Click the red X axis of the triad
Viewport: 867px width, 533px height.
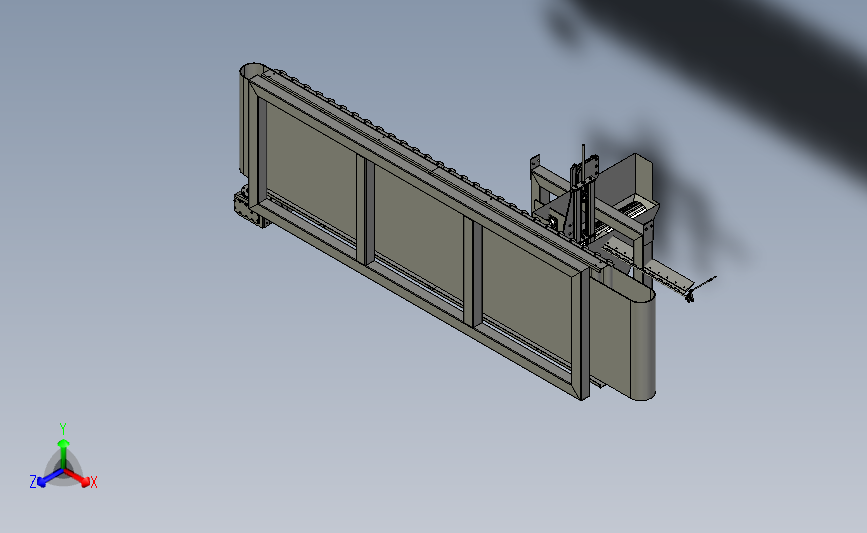click(x=77, y=478)
